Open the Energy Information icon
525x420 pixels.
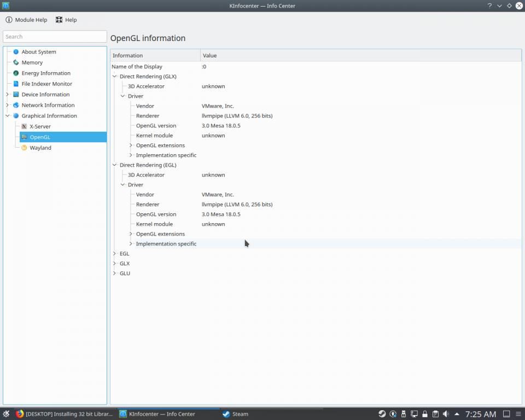(16, 73)
